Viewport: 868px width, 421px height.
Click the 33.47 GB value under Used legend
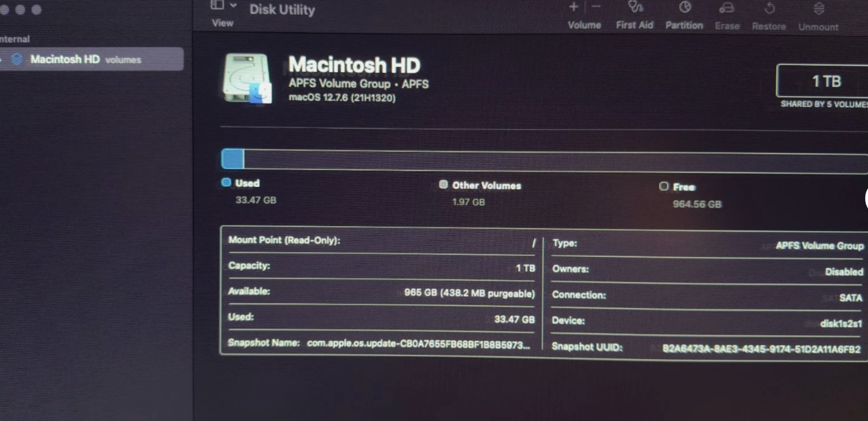[256, 200]
